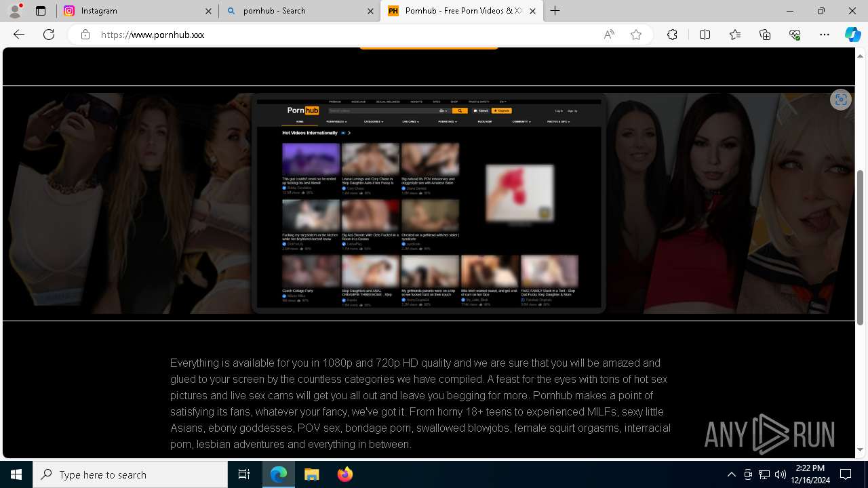The width and height of the screenshot is (868, 488).
Task: Click scrollbar down arrow
Action: pyautogui.click(x=861, y=450)
